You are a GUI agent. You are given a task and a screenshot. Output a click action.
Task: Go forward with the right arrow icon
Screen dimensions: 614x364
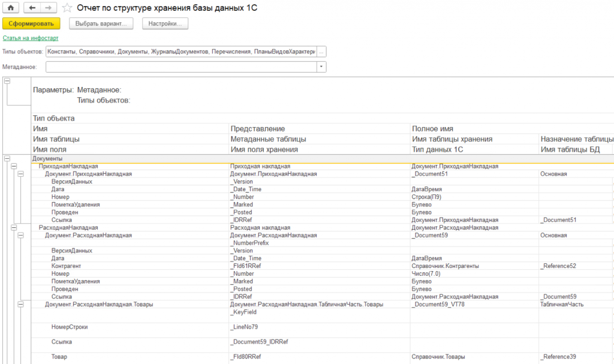pos(49,7)
